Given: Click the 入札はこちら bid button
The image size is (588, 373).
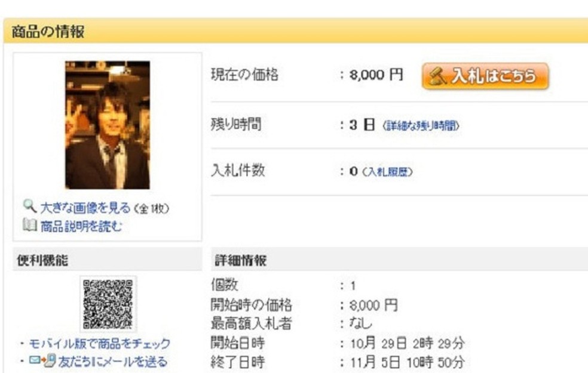Looking at the screenshot, I should 485,76.
